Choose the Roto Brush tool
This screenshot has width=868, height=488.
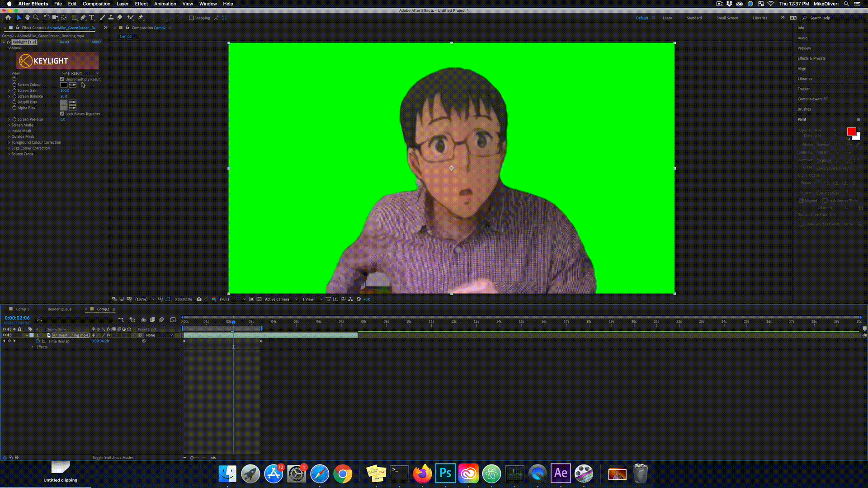(130, 18)
